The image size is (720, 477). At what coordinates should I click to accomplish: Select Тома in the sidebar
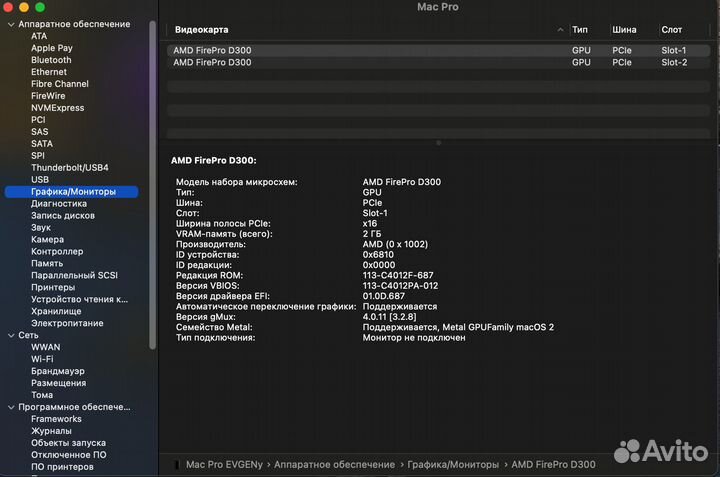[42, 395]
